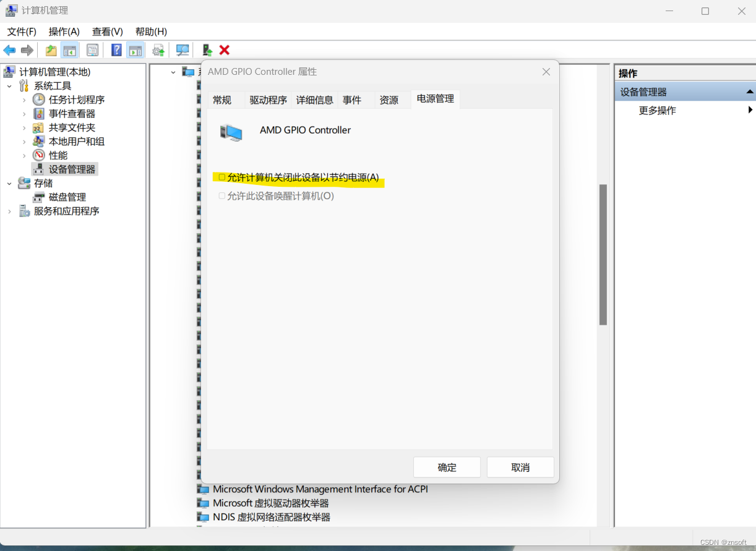The width and height of the screenshot is (756, 551).
Task: Click the 系统工具 tools icon in tree
Action: point(24,86)
